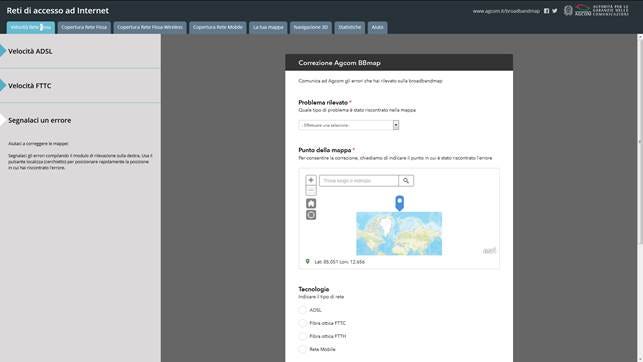Select the ADSL radio option
The height and width of the screenshot is (362, 643).
coord(303,310)
